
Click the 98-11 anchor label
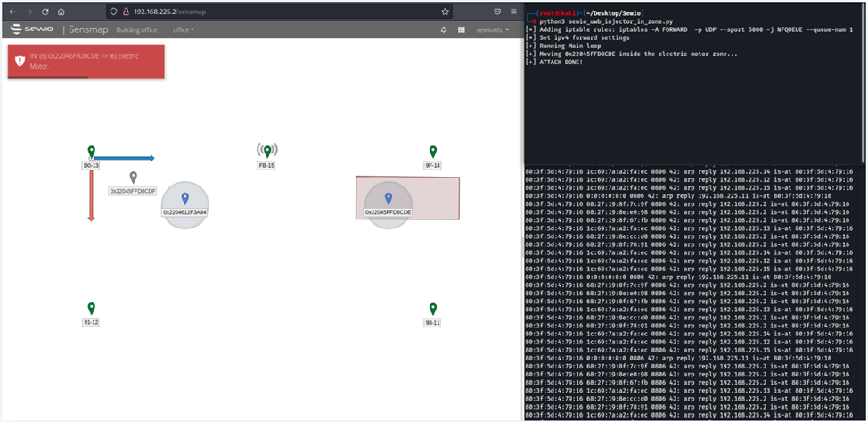[x=432, y=322]
